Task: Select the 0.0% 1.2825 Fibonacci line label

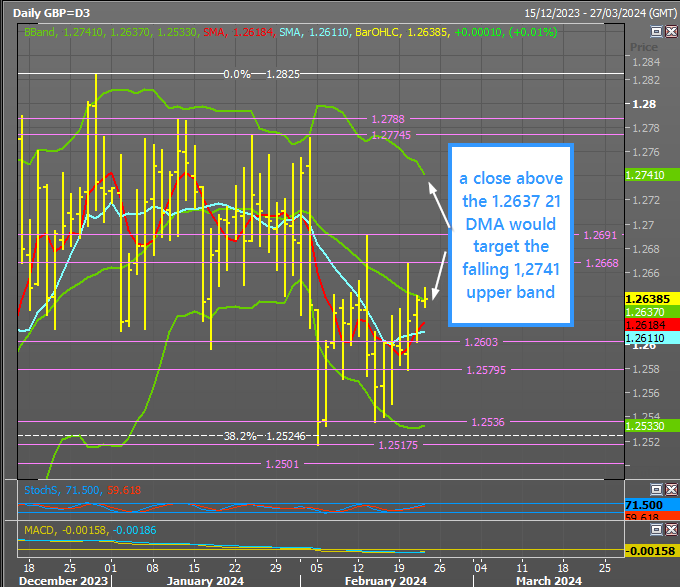Action: point(262,74)
